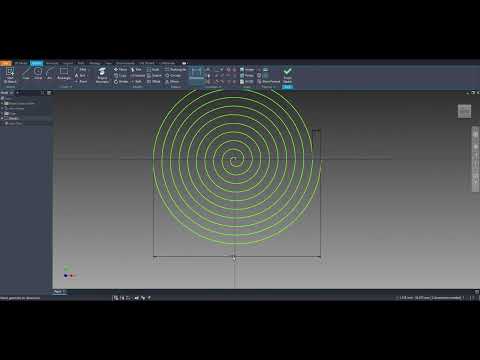Switch to the highlighted Sketch ribbon tab
This screenshot has width=480, height=360.
tap(36, 63)
